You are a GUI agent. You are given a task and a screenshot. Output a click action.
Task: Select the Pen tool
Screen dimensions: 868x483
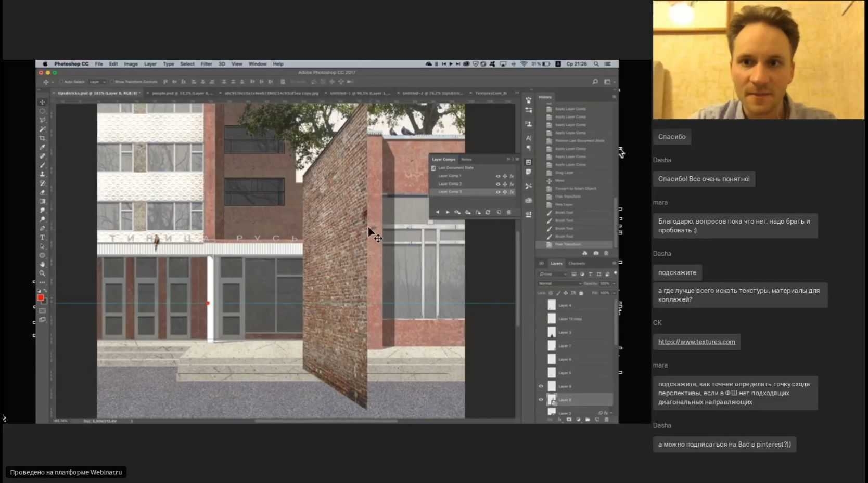[x=43, y=228]
